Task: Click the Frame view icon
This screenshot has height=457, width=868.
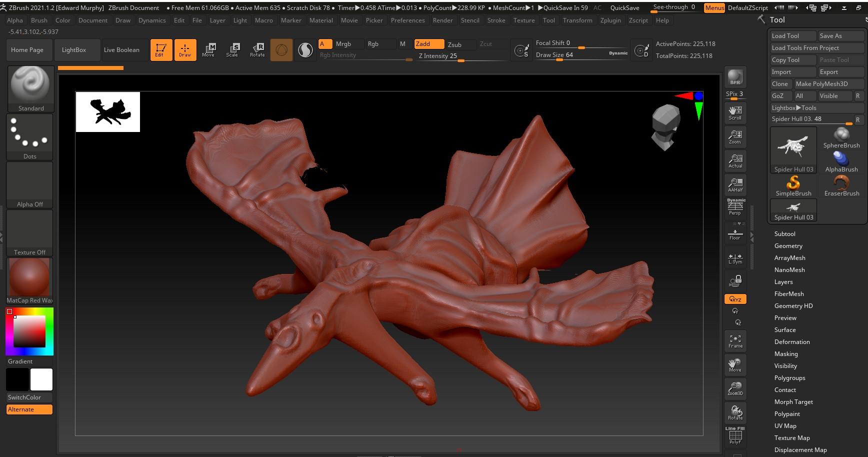Action: point(735,341)
